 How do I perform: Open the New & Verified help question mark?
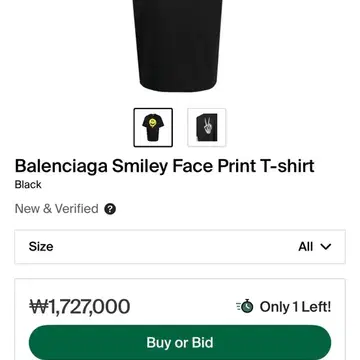pyautogui.click(x=110, y=209)
